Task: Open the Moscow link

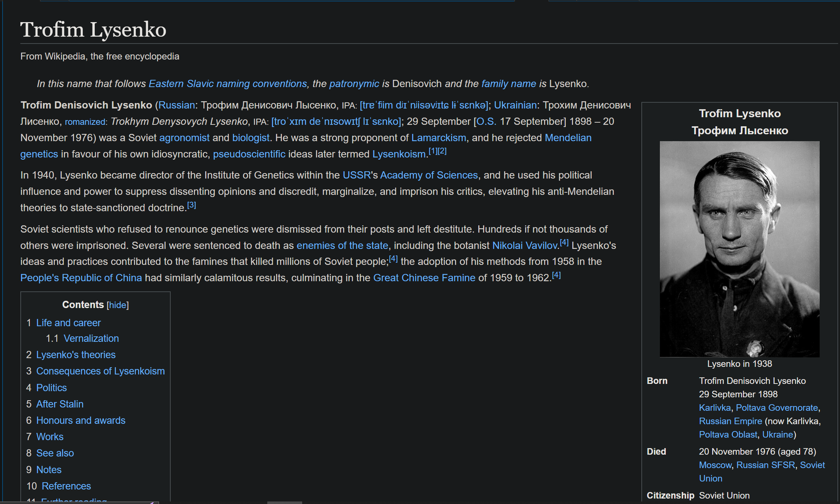Action: point(715,465)
